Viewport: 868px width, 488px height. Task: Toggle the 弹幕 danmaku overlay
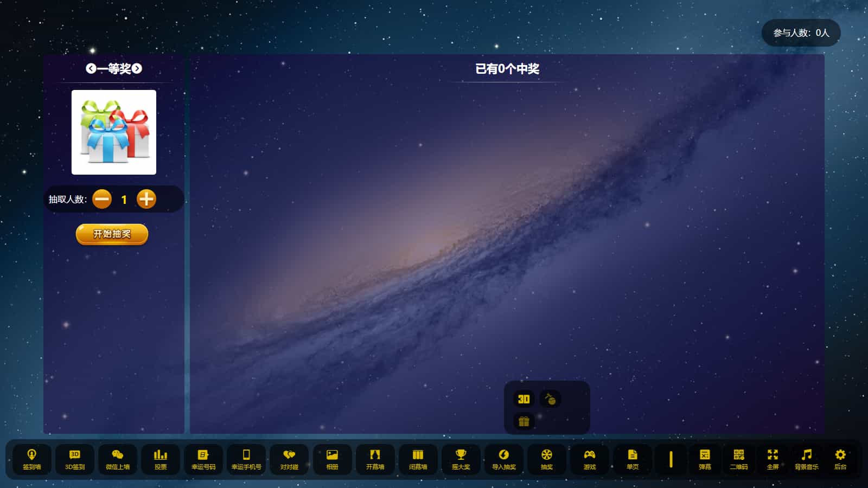[x=705, y=459]
